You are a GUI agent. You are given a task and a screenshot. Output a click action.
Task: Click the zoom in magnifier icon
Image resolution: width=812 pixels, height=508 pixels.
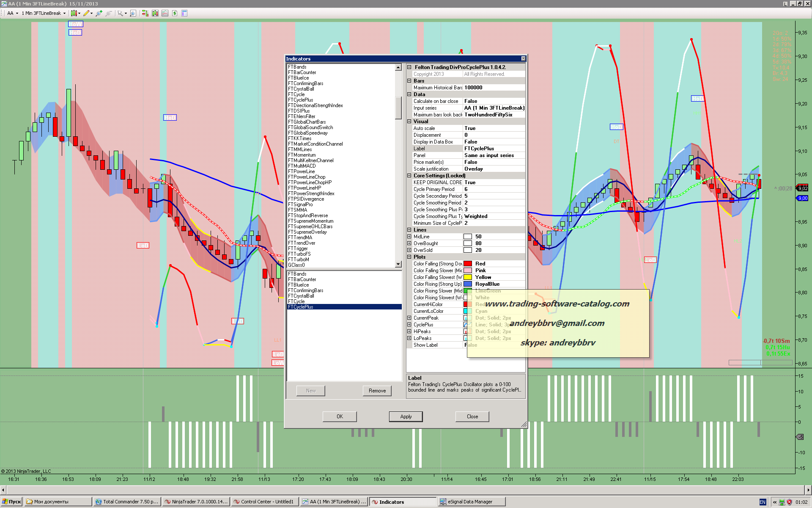click(x=99, y=13)
